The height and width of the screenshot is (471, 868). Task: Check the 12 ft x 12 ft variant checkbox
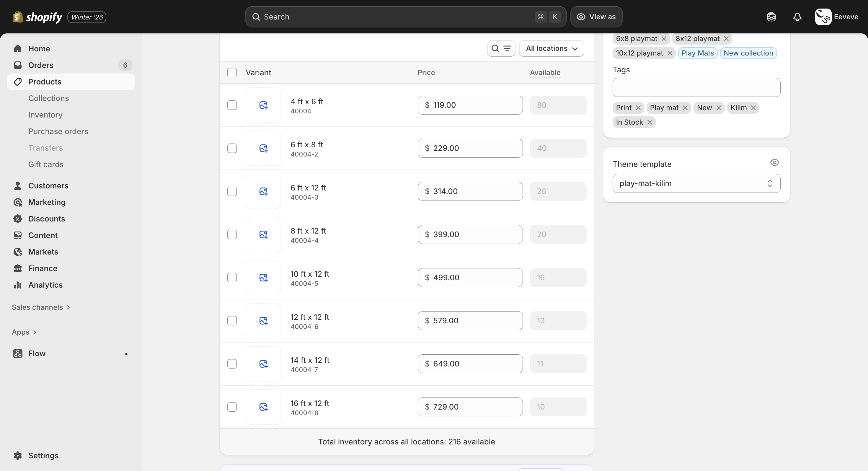tap(232, 320)
